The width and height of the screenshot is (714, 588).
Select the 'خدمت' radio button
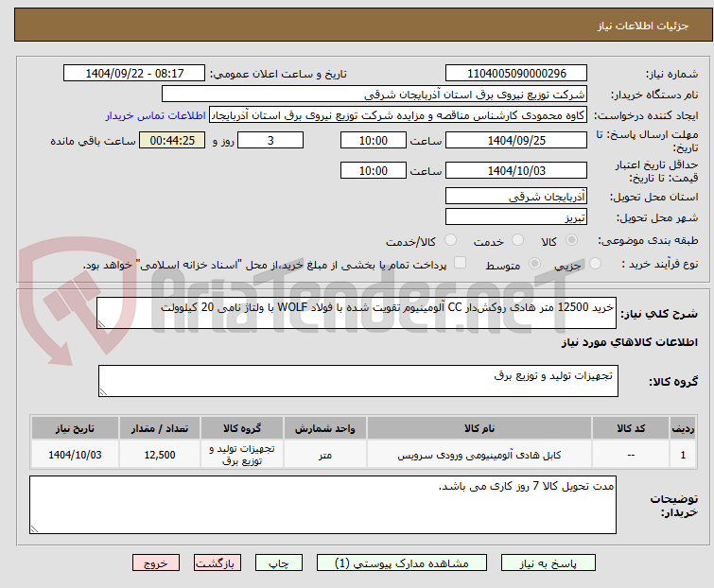[517, 240]
